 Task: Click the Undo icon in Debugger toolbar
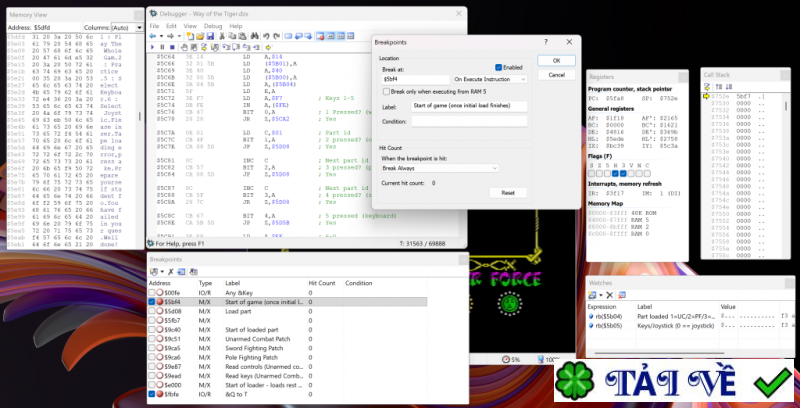click(x=266, y=36)
